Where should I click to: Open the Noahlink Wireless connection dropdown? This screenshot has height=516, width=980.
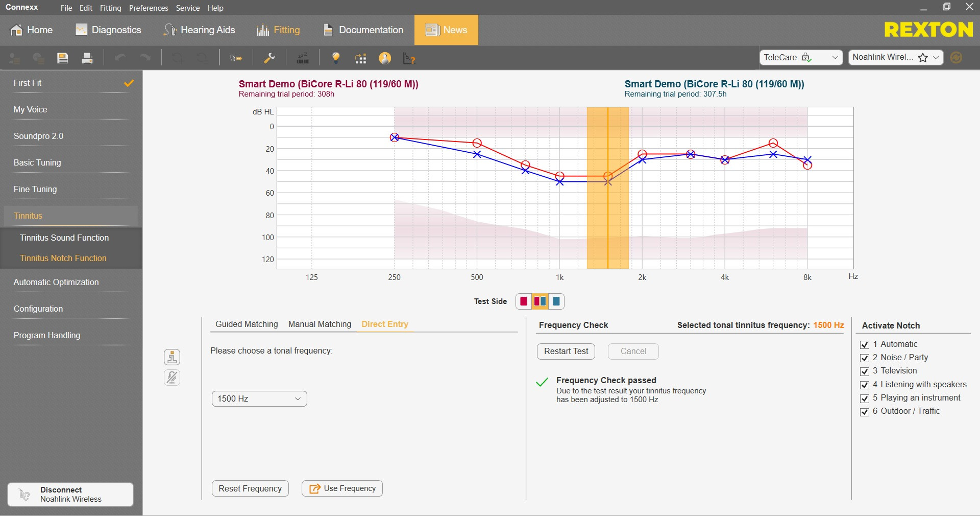tap(895, 57)
